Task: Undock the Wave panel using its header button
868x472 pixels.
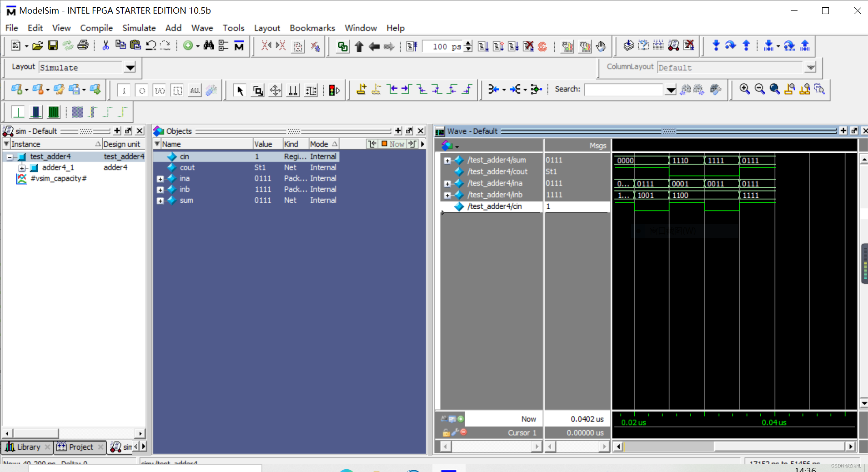Action: 853,131
